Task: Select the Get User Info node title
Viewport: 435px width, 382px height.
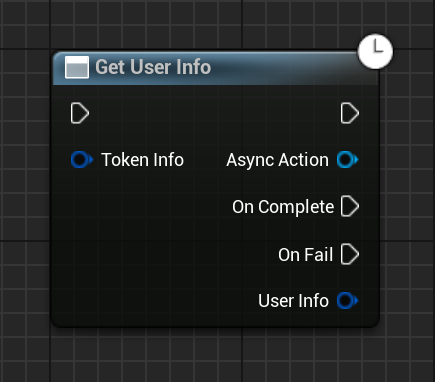Action: tap(153, 67)
